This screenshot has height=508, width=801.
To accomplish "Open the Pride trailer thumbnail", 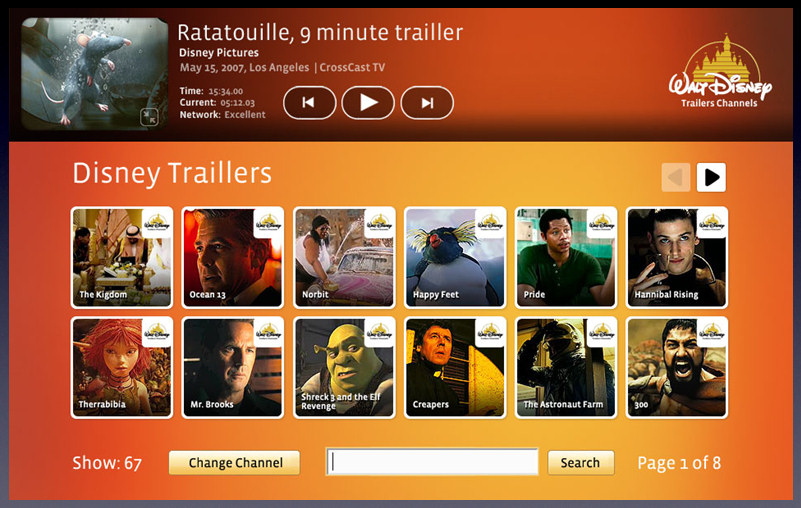I will point(566,257).
